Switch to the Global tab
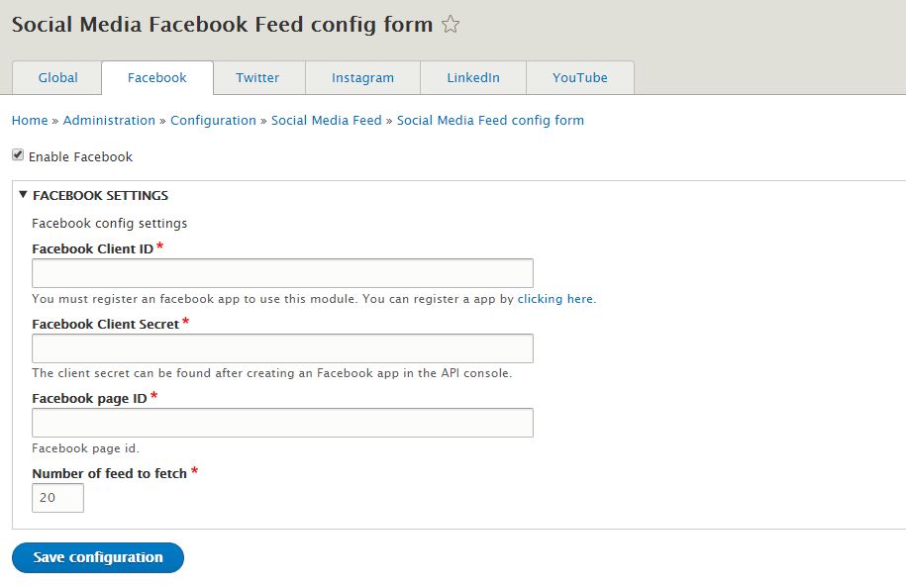906x588 pixels. tap(57, 77)
